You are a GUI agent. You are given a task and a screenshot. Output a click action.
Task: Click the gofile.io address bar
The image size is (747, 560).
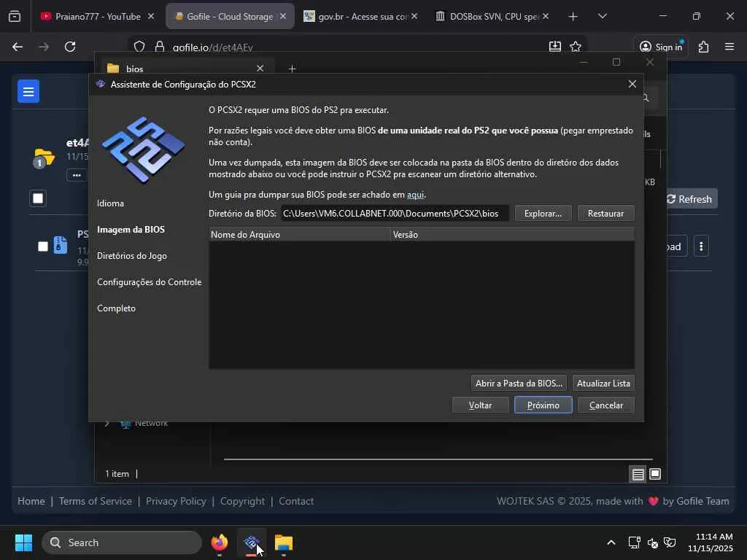357,47
